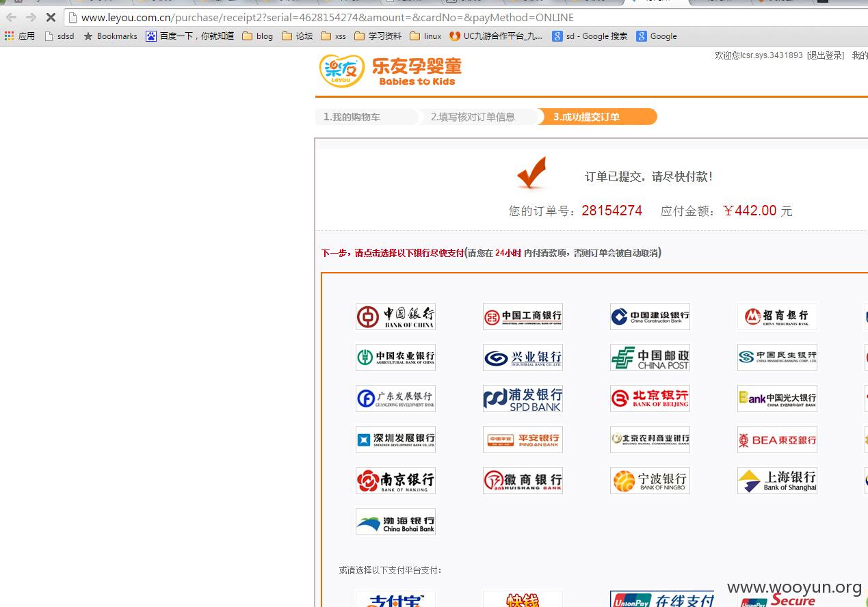The width and height of the screenshot is (868, 607).
Task: Open sd - Google 搜索 bookmark
Action: 590,36
